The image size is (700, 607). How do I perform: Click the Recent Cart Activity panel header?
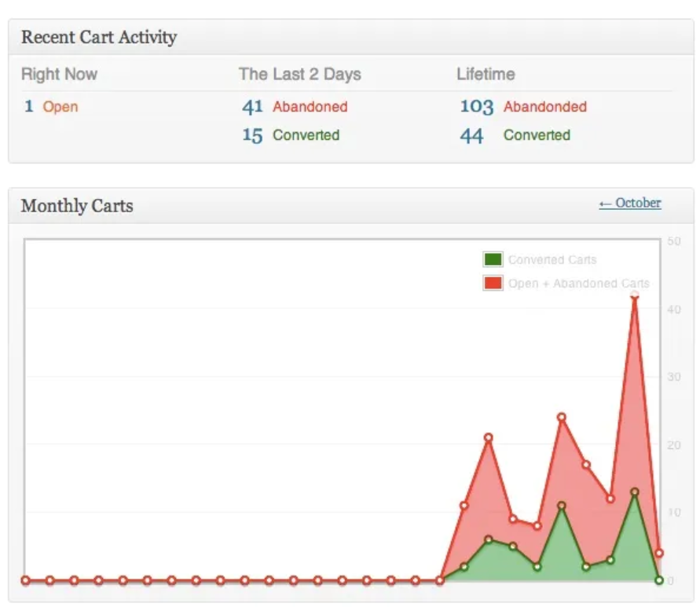point(99,37)
